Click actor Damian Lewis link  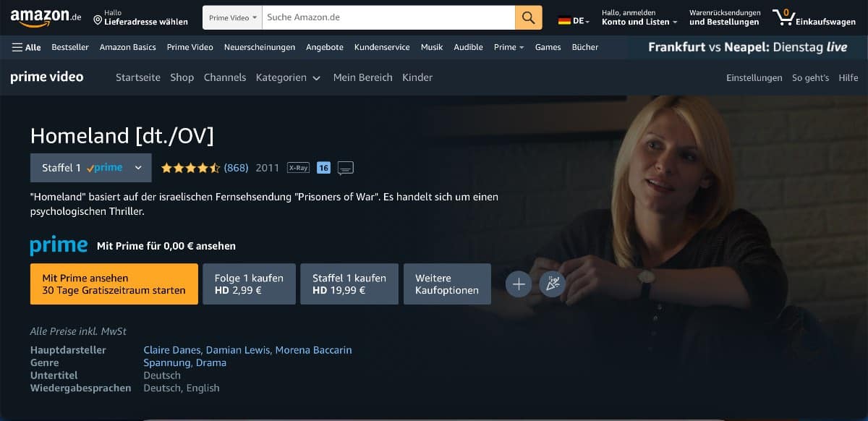tap(239, 350)
